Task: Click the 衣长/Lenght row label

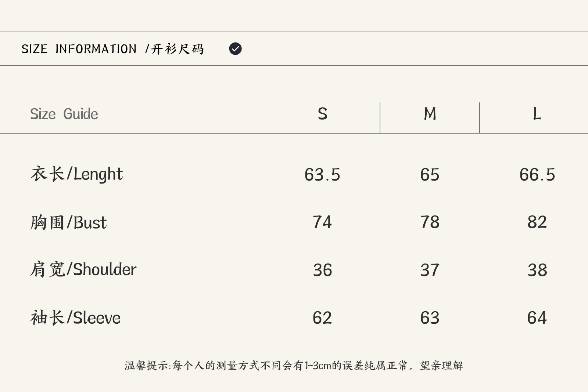Action: coord(76,174)
